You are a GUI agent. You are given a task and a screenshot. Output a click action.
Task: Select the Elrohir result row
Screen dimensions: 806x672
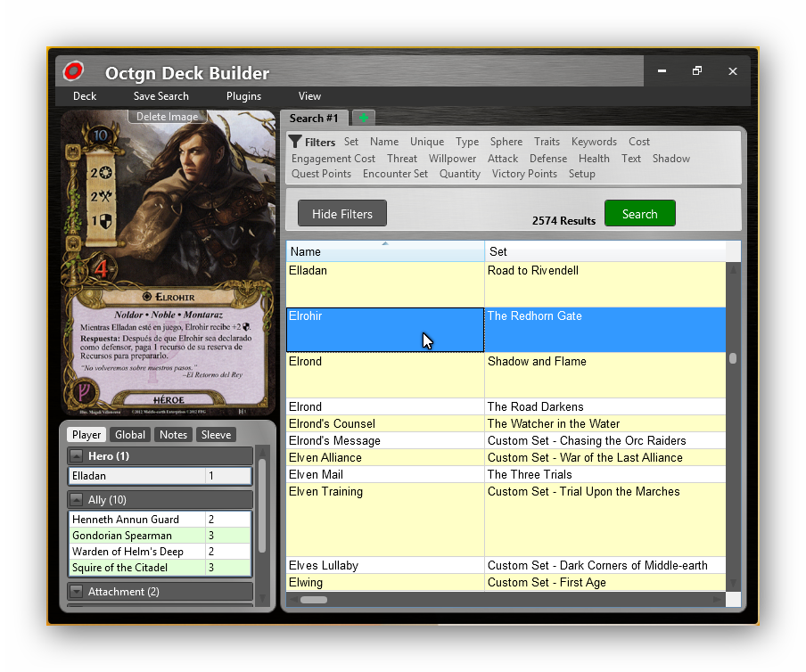pyautogui.click(x=506, y=330)
